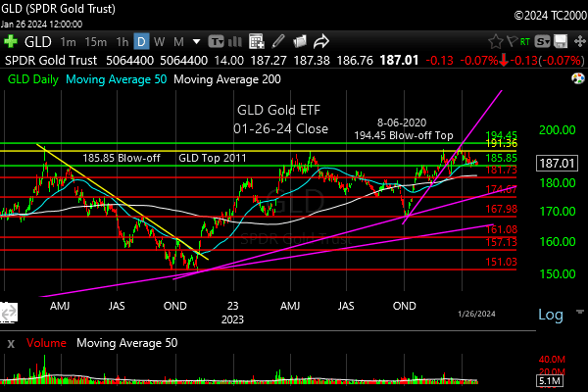Toggle the RT real-time indicator
Screen dimensions: 588x392
point(525,41)
